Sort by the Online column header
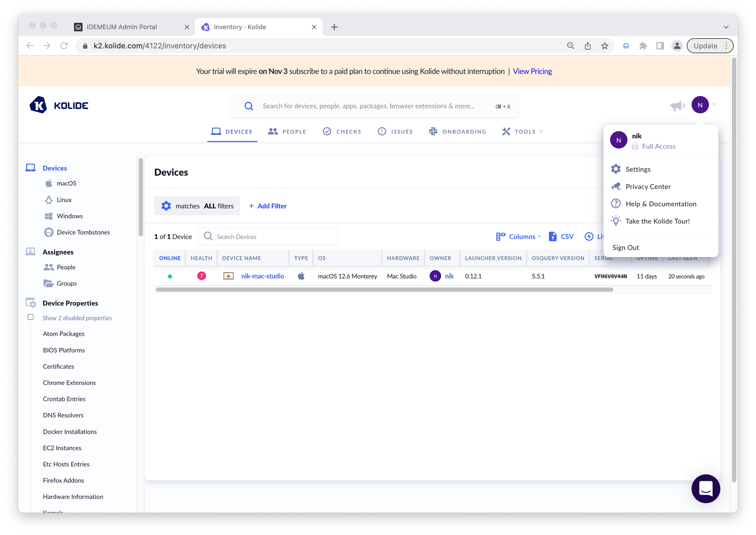 coord(170,258)
